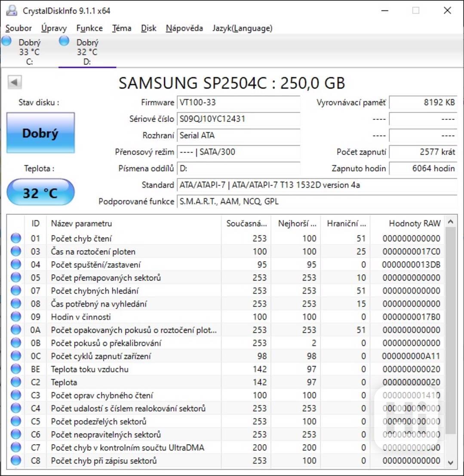
Task: Click the S.M.A.R.T. list vertical scrollbar thumb
Action: click(451, 330)
